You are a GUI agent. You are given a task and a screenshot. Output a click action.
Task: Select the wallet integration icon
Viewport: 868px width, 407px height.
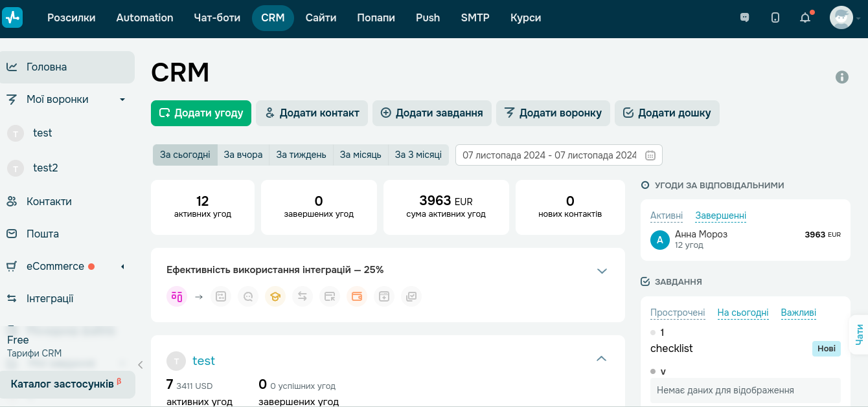[x=357, y=296]
